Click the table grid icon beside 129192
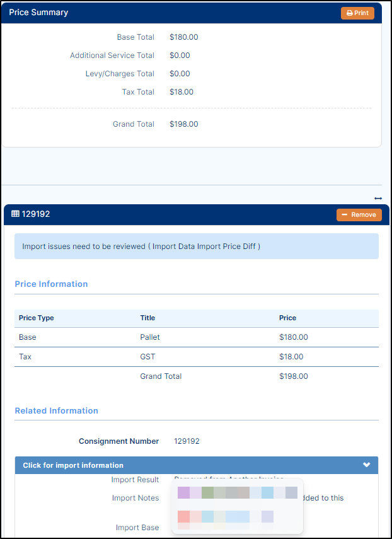This screenshot has width=392, height=539. click(x=15, y=214)
